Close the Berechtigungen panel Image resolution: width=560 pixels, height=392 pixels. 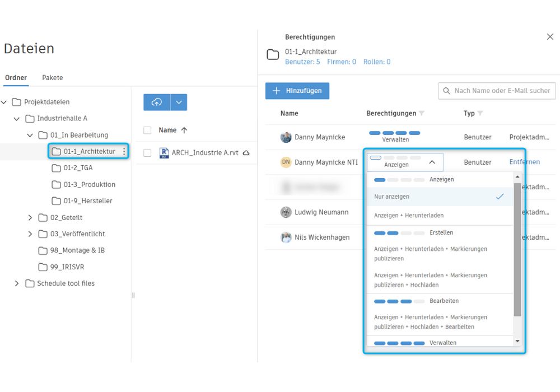tap(549, 37)
